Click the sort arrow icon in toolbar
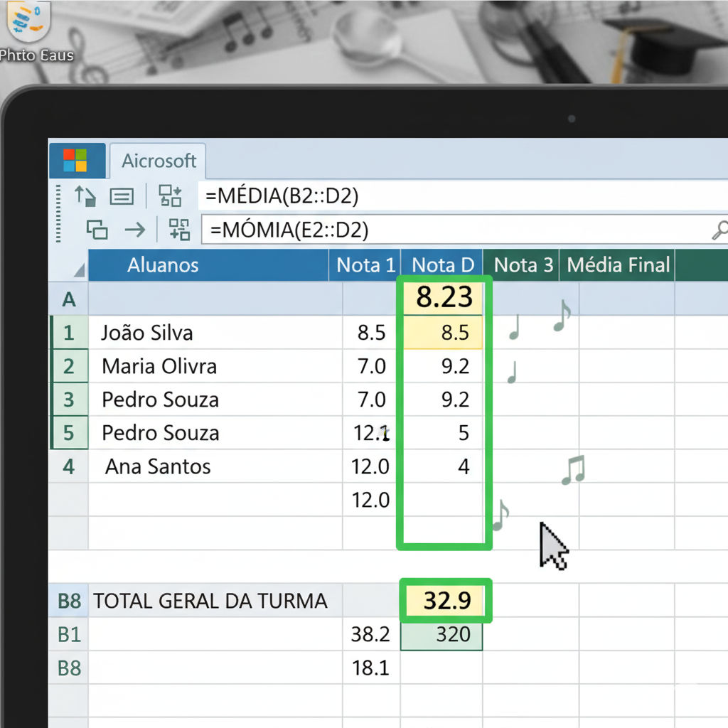Image resolution: width=728 pixels, height=728 pixels. point(85,196)
